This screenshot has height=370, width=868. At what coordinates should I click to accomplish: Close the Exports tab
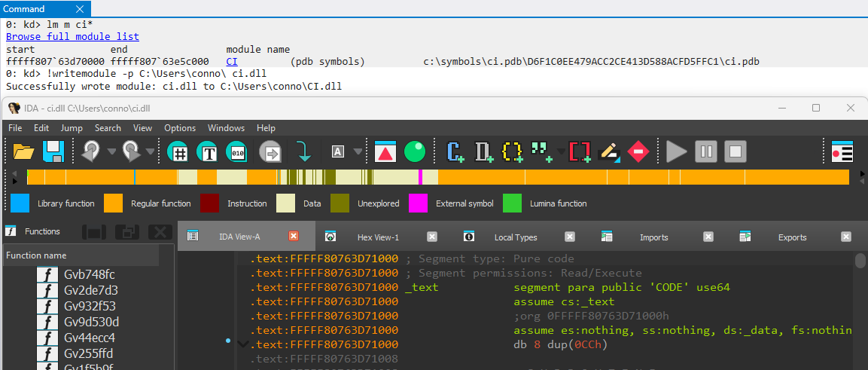846,237
